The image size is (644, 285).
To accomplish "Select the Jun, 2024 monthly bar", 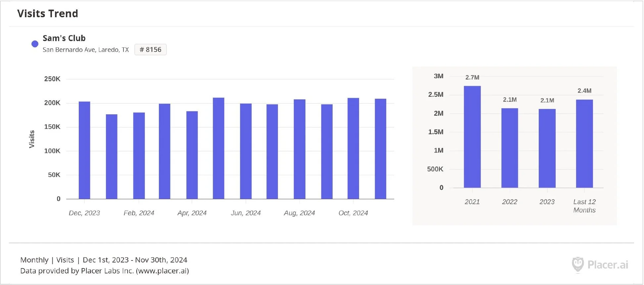I will tap(246, 151).
